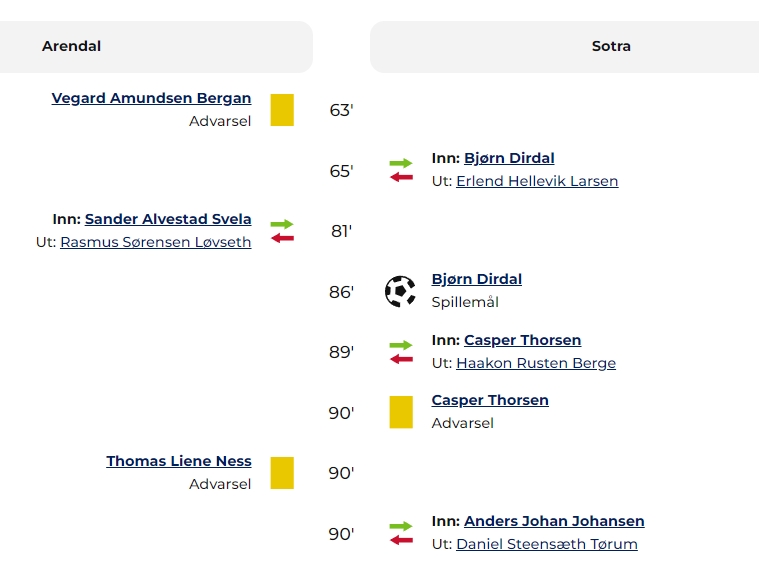The image size is (759, 575).
Task: Open Vegard Amundsen Bergan's player page
Action: coord(152,98)
